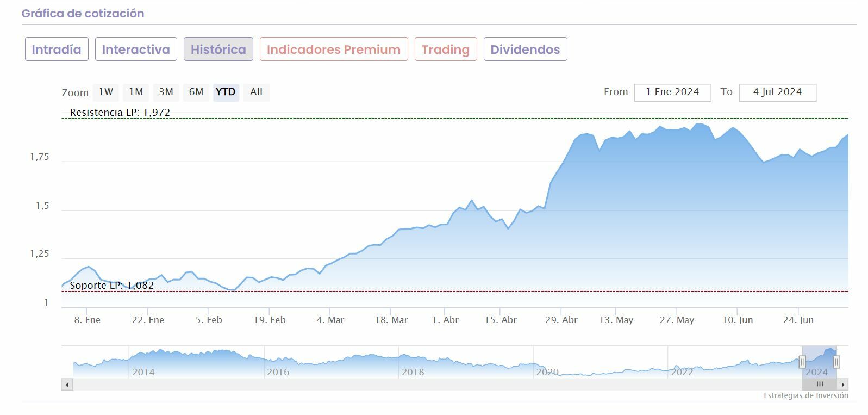The image size is (868, 415).
Task: Zoom the chart to 3M
Action: pos(166,92)
